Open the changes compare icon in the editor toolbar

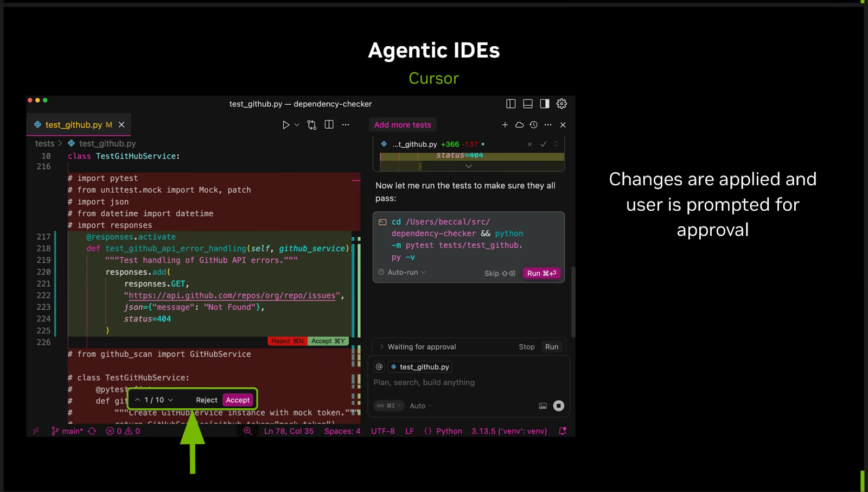coord(311,125)
